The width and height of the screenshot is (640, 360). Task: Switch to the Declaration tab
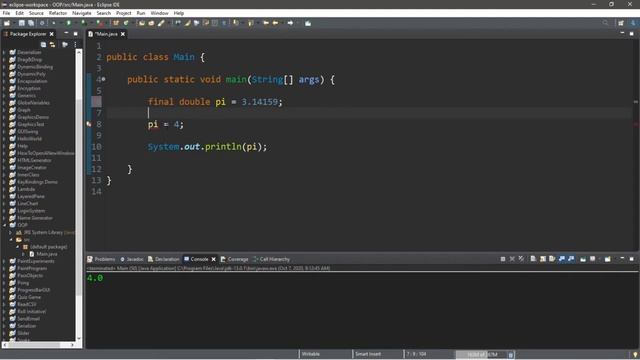pos(164,259)
